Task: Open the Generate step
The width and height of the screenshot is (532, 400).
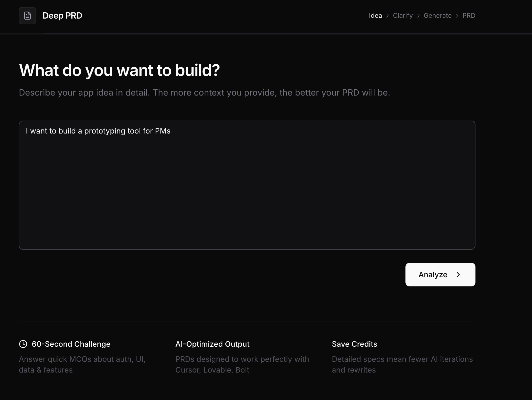Action: click(x=437, y=16)
